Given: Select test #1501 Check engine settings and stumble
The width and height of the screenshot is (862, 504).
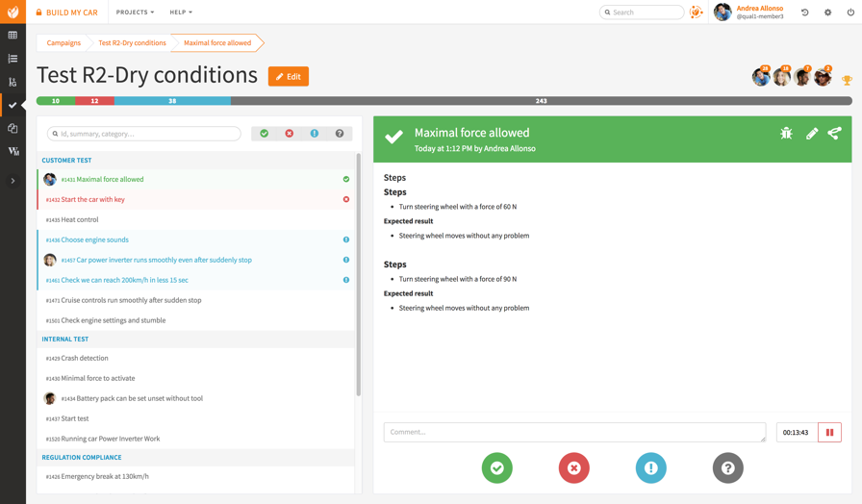Looking at the screenshot, I should (x=195, y=320).
